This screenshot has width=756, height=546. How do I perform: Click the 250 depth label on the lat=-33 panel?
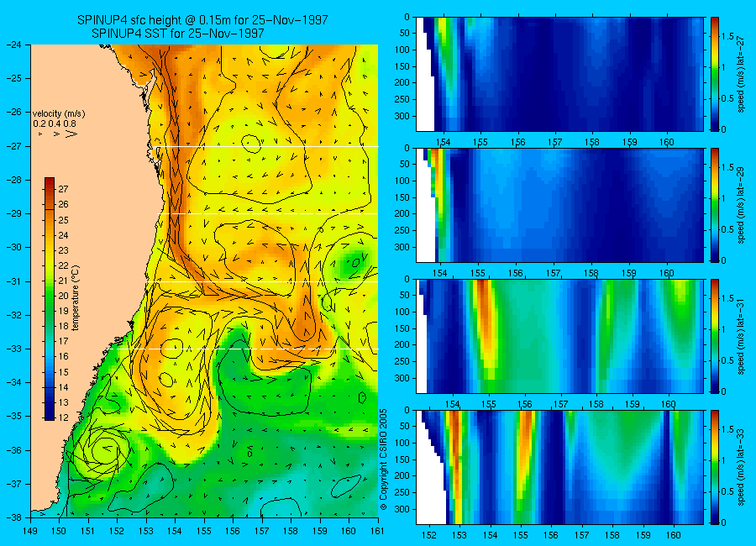point(402,492)
